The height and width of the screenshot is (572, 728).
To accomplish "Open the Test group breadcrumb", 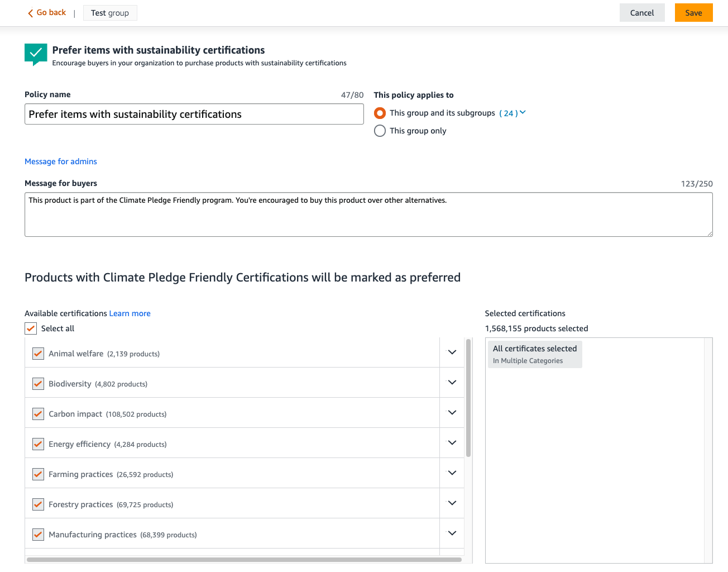I will coord(110,13).
